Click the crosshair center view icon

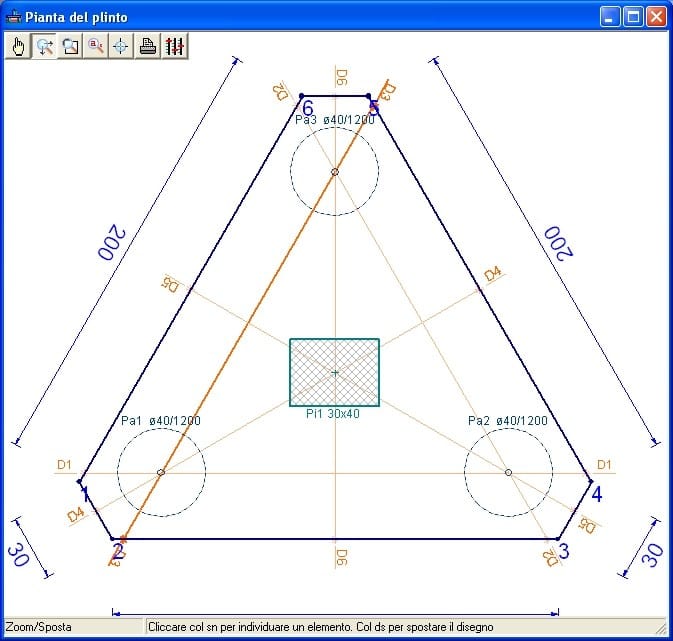[x=122, y=46]
